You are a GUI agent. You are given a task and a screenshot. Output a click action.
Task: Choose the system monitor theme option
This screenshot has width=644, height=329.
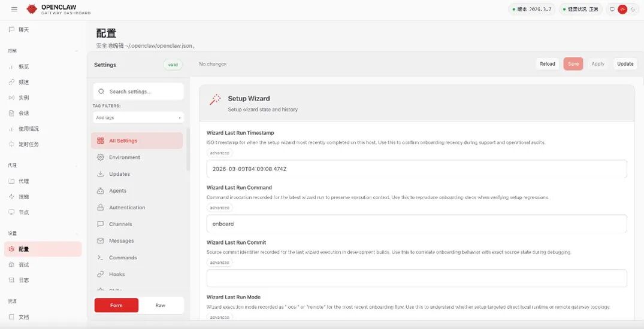(612, 9)
